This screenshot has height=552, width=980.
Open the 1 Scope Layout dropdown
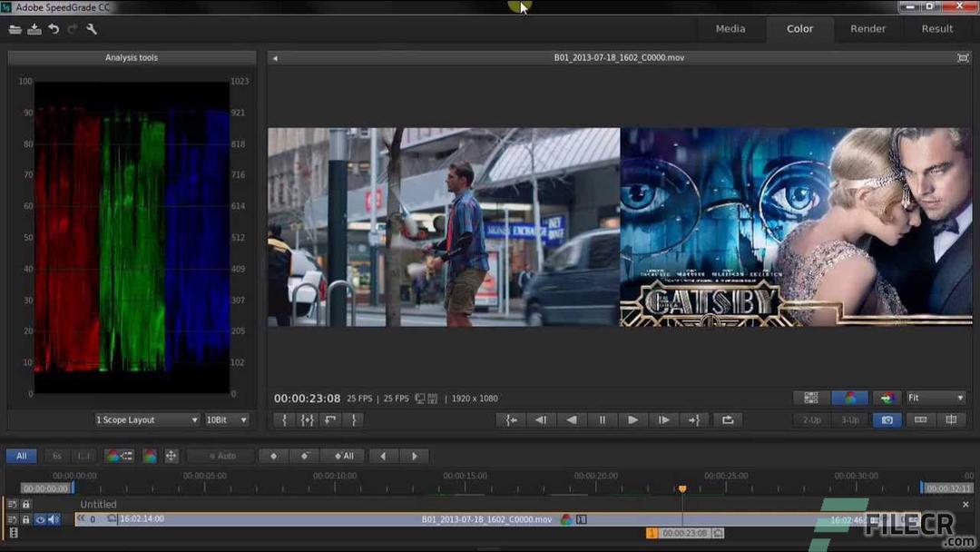pyautogui.click(x=147, y=419)
